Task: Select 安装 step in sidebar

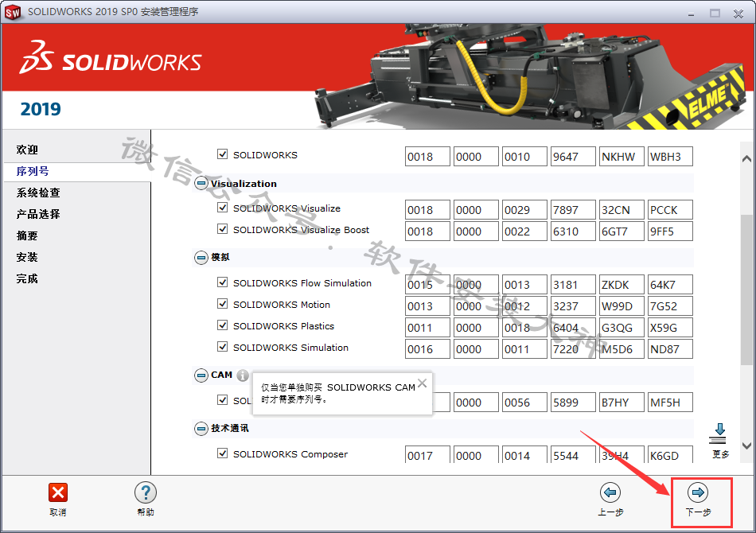Action: tap(27, 257)
